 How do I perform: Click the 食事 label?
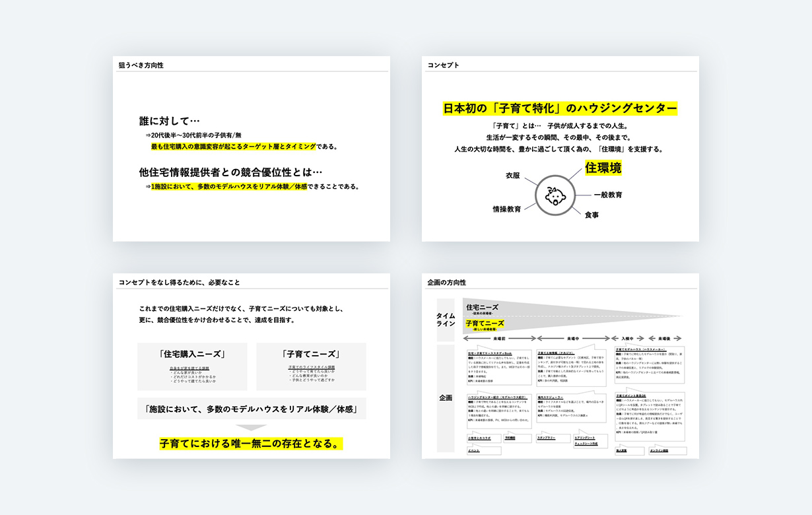pos(592,215)
